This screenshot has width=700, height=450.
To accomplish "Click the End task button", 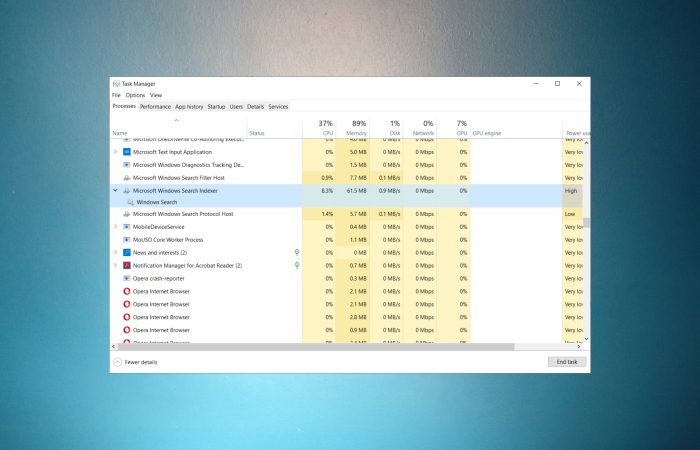I will (567, 362).
